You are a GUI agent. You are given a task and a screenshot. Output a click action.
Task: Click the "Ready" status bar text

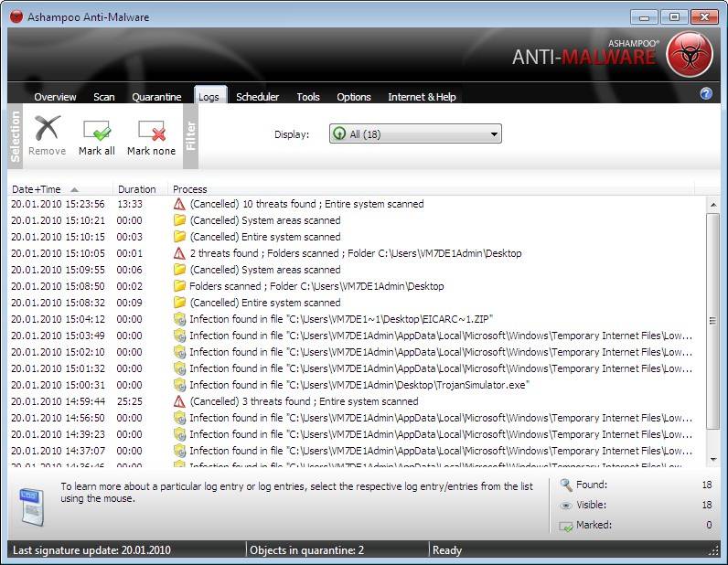pyautogui.click(x=446, y=550)
